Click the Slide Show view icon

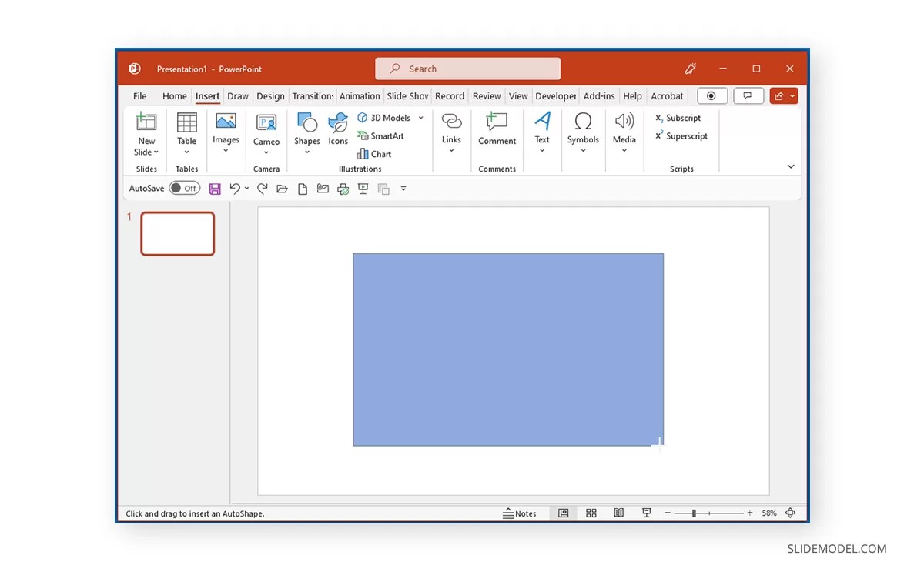tap(646, 513)
